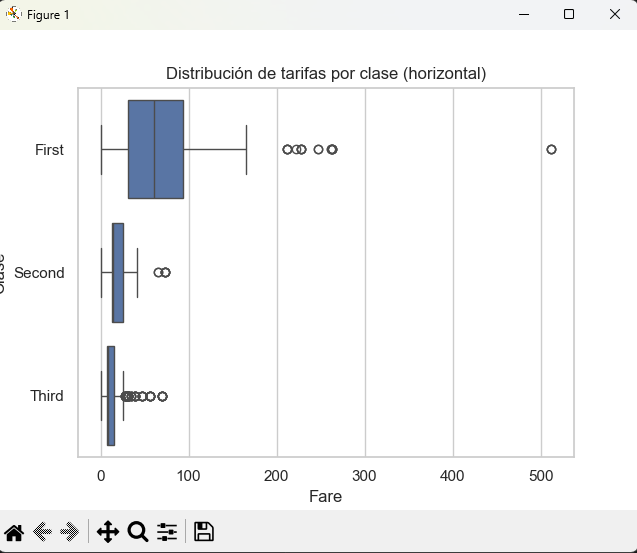
Task: Open the Configure subplots dialog
Action: pos(167,532)
